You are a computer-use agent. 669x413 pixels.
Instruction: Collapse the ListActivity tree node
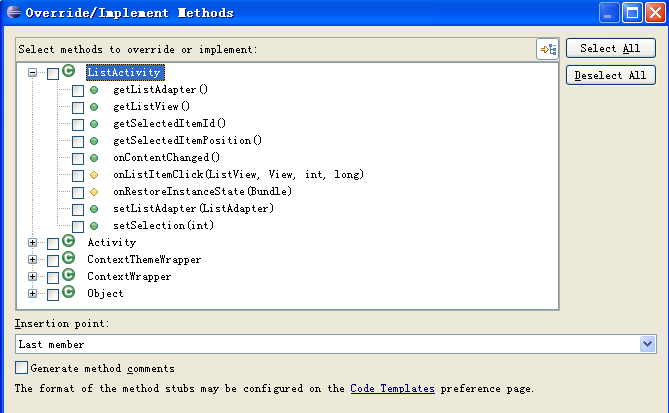(33, 73)
